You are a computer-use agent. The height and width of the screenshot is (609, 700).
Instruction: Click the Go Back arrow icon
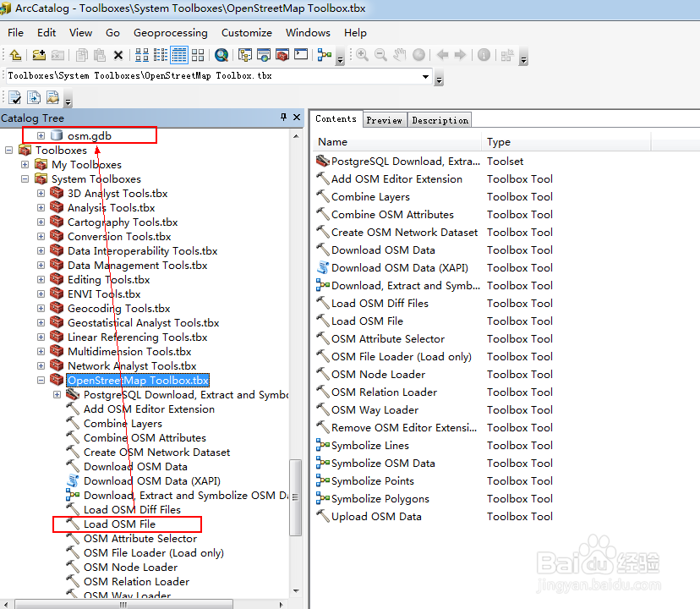(442, 55)
